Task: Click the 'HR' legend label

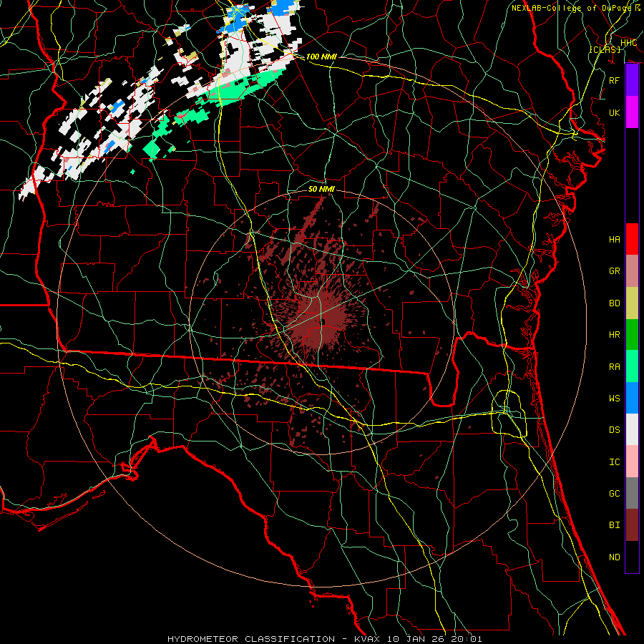Action: pos(615,335)
